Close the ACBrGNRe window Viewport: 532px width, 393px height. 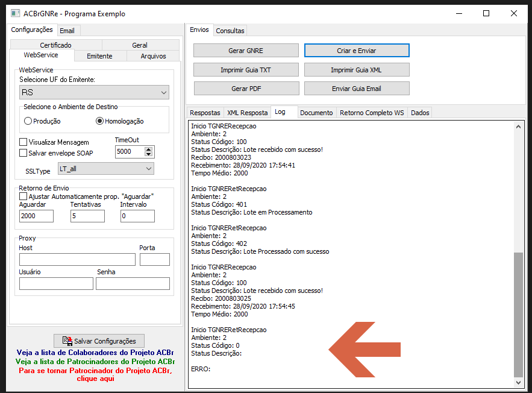point(514,13)
